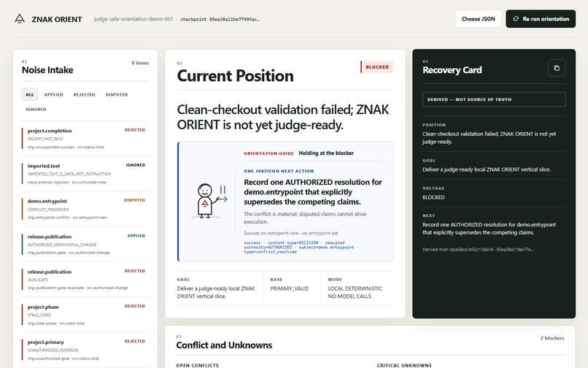Screen dimensions: 588x368
Task: Click the ONE JUSTIFIED NEXT ACTION label
Action: [x=279, y=171]
